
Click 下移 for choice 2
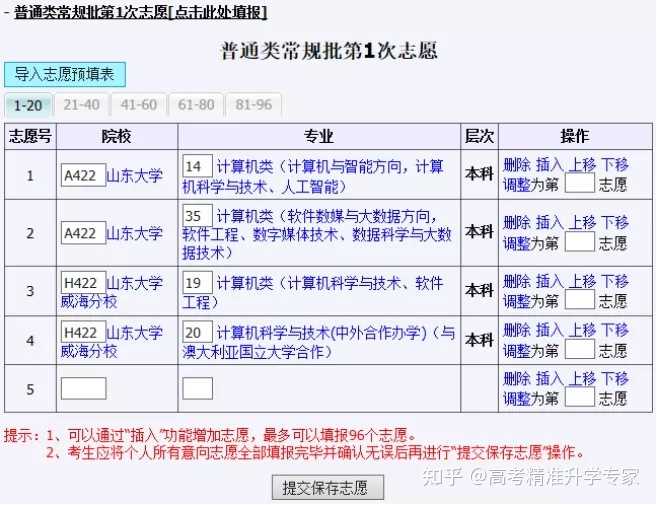(x=615, y=222)
